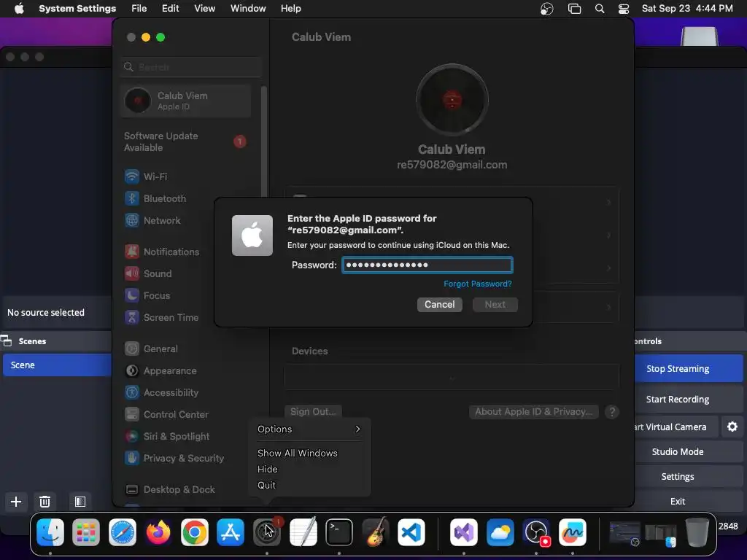Cancel the Apple ID password dialog
Image resolution: width=747 pixels, height=560 pixels.
pos(440,304)
